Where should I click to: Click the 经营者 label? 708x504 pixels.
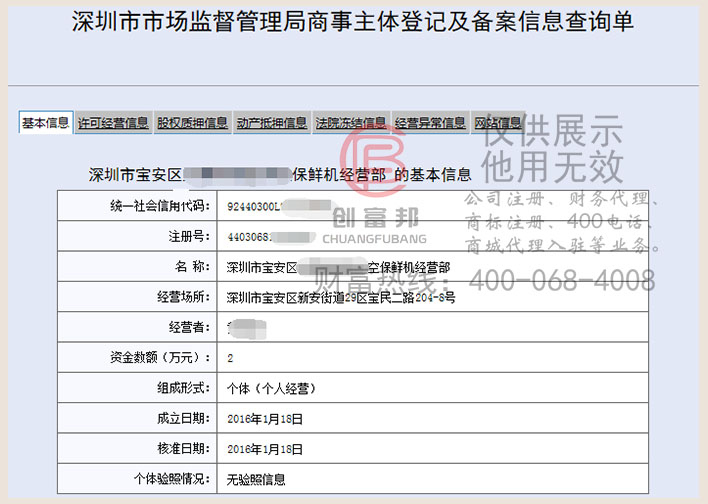tap(189, 327)
